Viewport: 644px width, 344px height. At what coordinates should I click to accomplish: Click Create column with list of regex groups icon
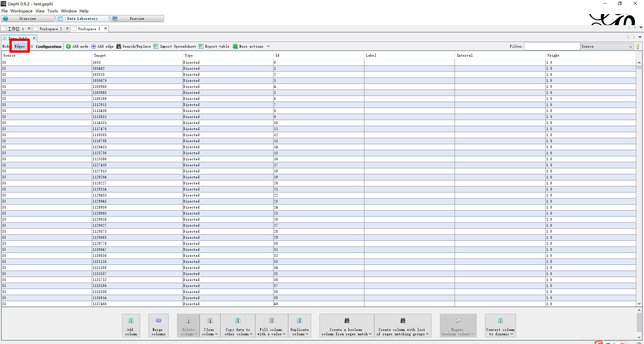tap(403, 321)
